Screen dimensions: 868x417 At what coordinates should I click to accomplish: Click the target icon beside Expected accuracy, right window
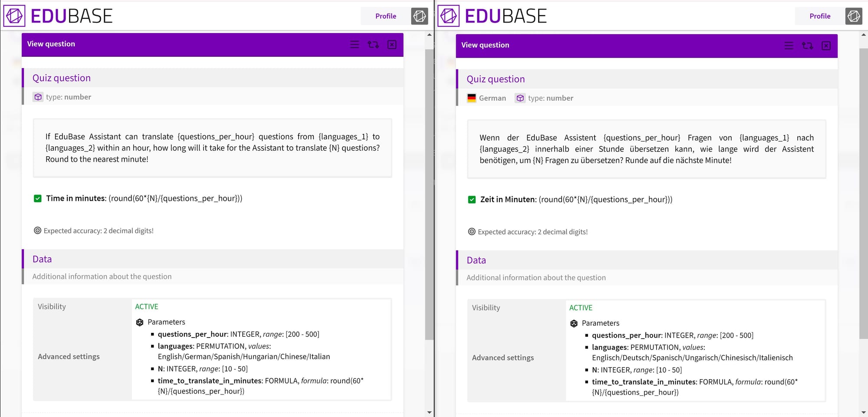(472, 232)
